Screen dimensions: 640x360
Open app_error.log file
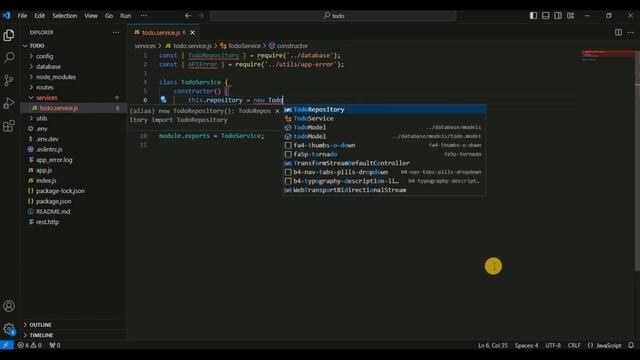pos(73,160)
